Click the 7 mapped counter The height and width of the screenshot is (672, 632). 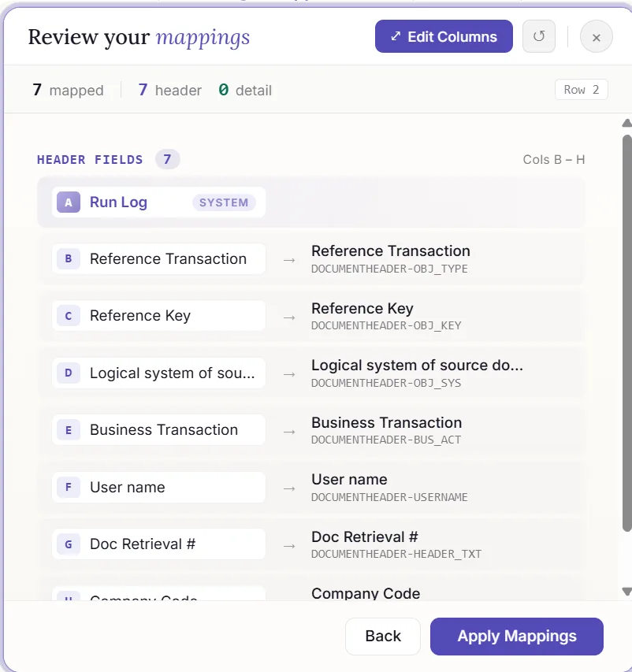click(x=68, y=90)
